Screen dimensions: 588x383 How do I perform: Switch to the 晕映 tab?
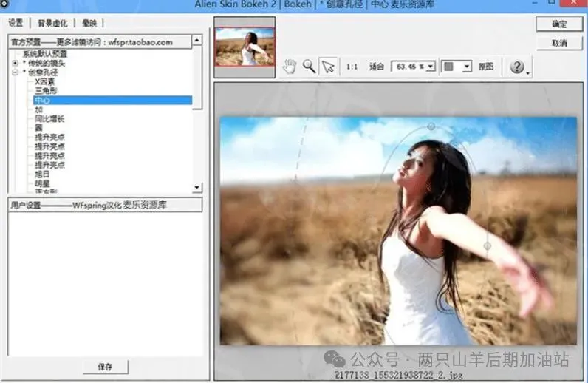89,23
